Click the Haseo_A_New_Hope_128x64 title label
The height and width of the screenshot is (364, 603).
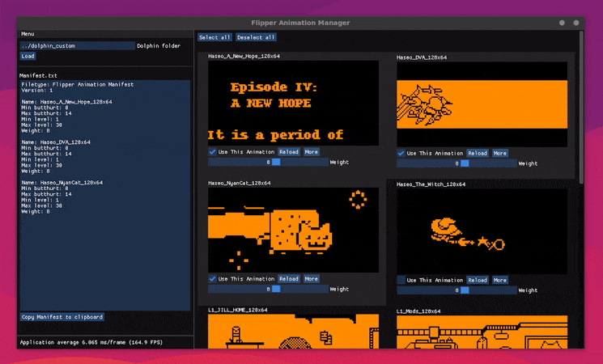[244, 56]
